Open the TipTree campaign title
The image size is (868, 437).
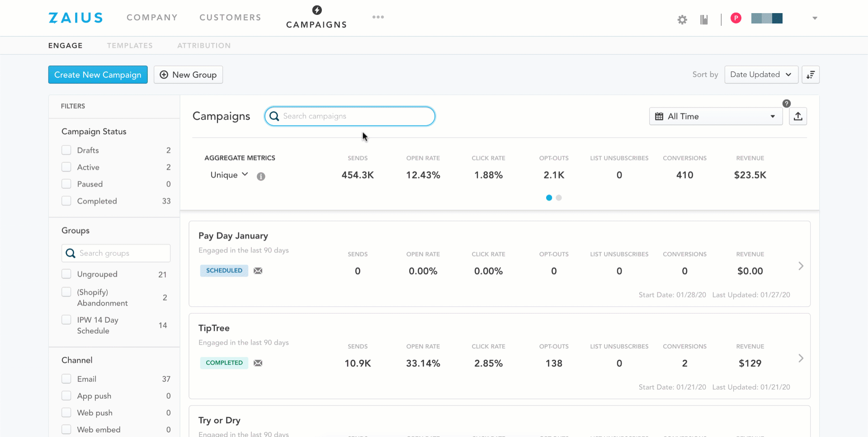tap(214, 328)
